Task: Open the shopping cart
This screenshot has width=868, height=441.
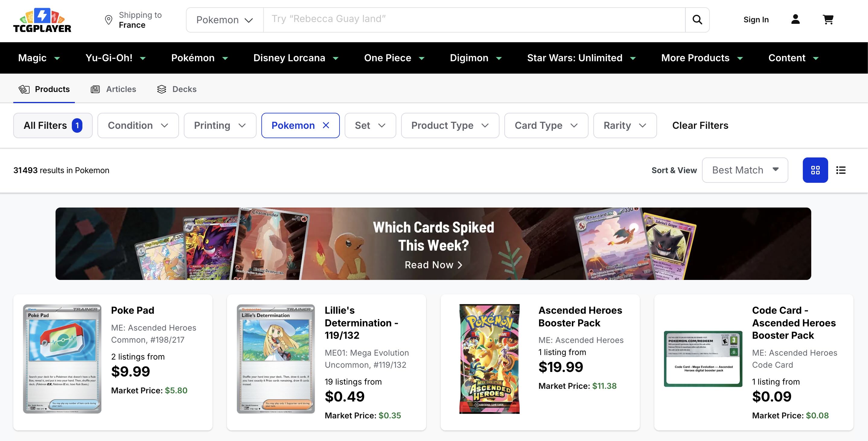Action: click(828, 20)
